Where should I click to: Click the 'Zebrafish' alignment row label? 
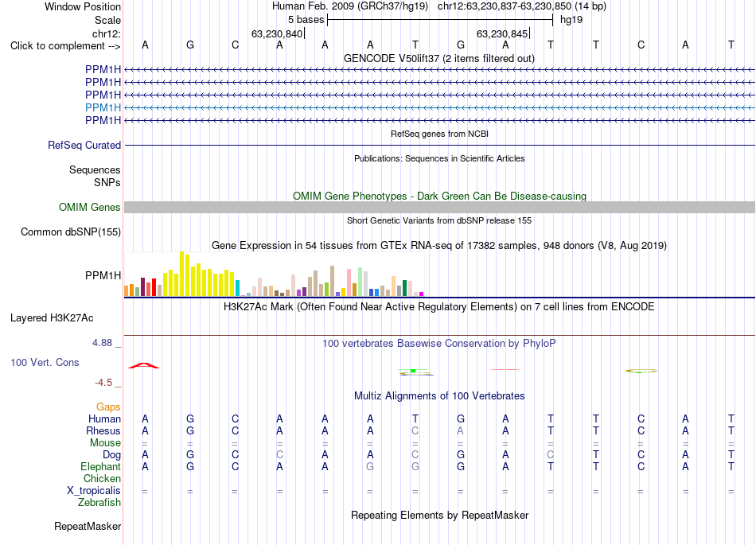tap(99, 503)
